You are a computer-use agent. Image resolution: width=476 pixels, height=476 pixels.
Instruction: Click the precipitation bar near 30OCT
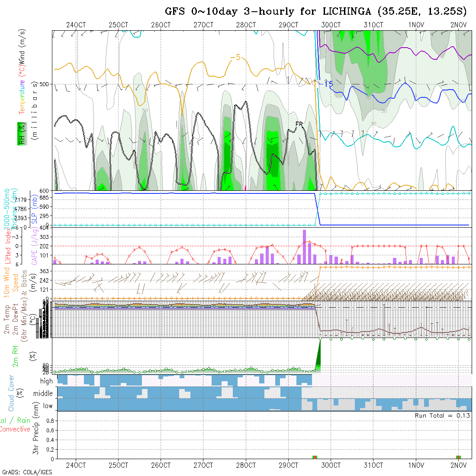click(315, 457)
